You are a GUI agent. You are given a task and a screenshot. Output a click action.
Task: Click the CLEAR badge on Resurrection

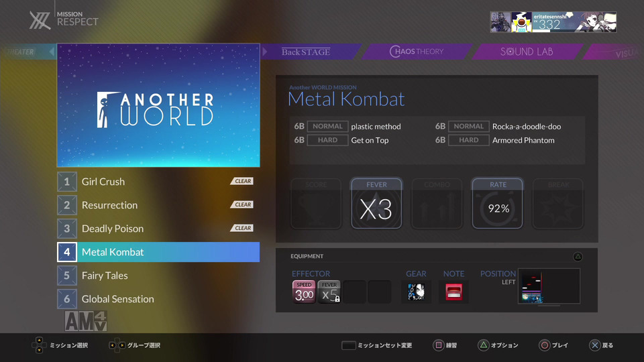(242, 204)
